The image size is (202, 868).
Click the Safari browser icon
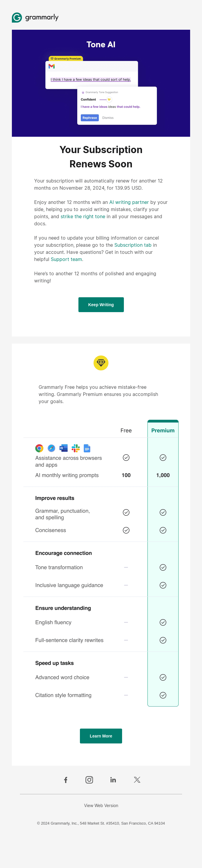[x=51, y=448]
